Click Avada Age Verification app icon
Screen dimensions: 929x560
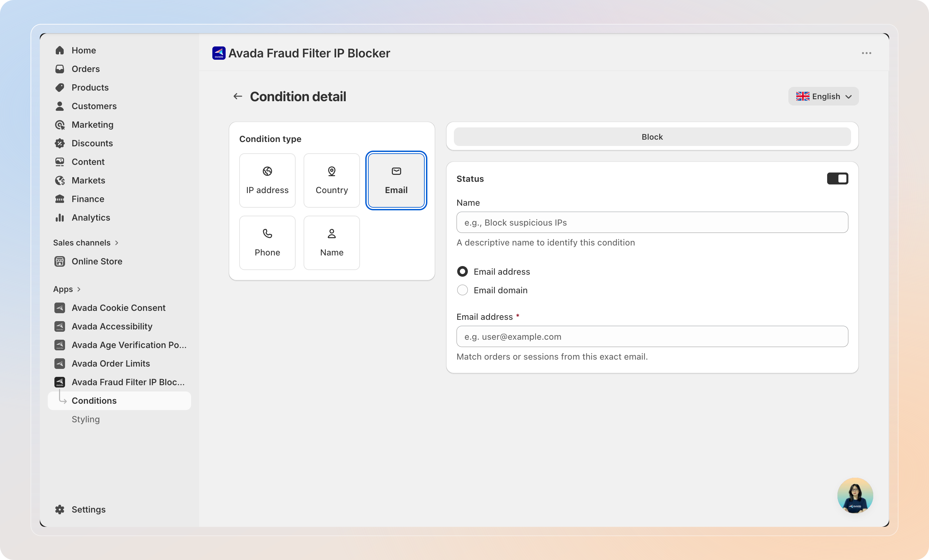[60, 345]
